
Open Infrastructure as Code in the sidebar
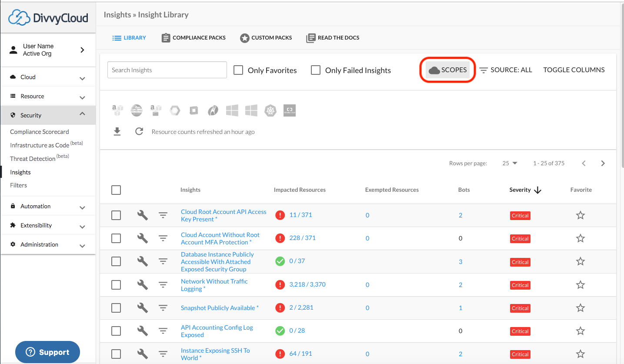click(x=47, y=145)
